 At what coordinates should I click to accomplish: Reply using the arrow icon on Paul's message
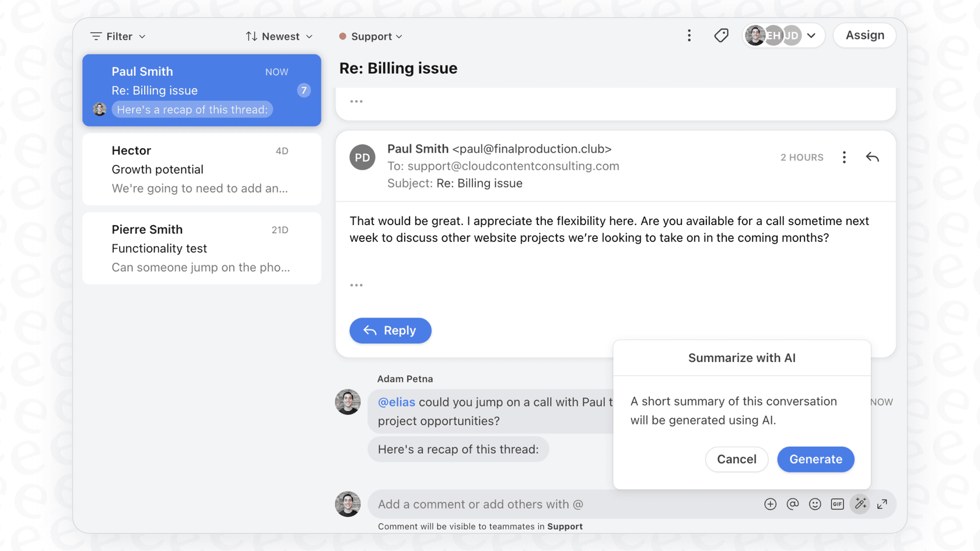[x=872, y=157]
